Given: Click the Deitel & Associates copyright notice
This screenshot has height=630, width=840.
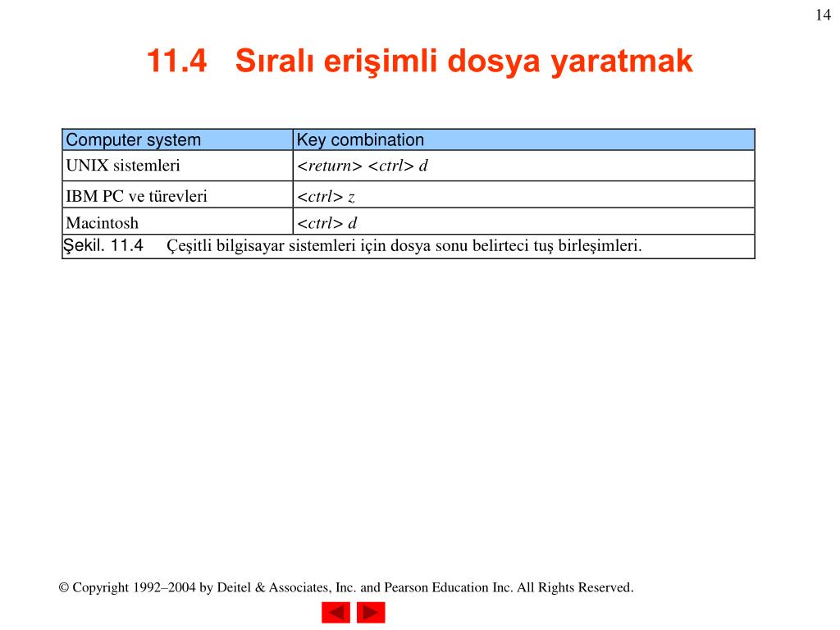Looking at the screenshot, I should [346, 587].
